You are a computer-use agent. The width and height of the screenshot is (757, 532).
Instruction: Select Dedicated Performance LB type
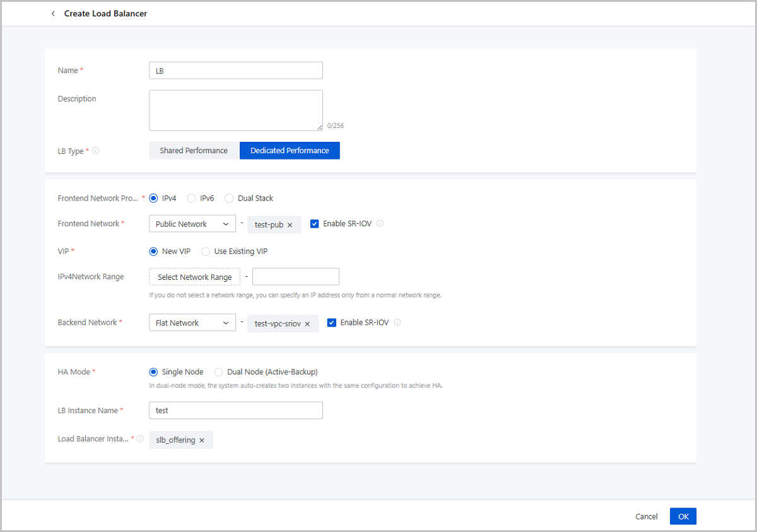[x=290, y=151]
